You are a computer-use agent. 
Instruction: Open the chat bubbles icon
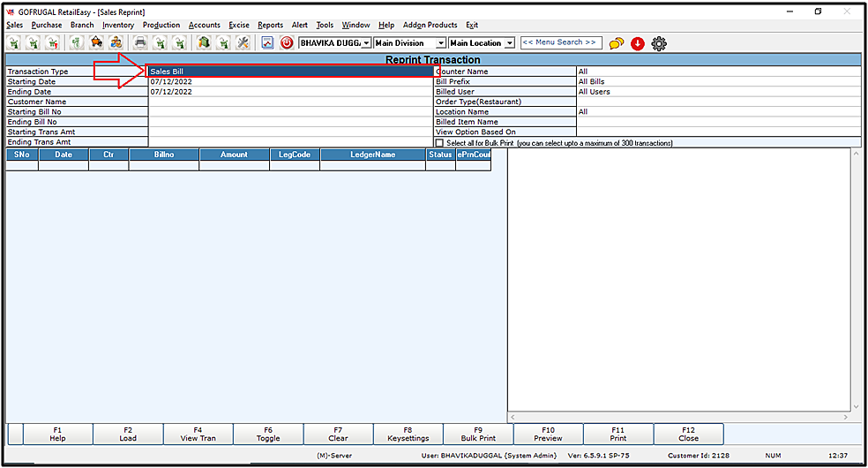tap(617, 42)
